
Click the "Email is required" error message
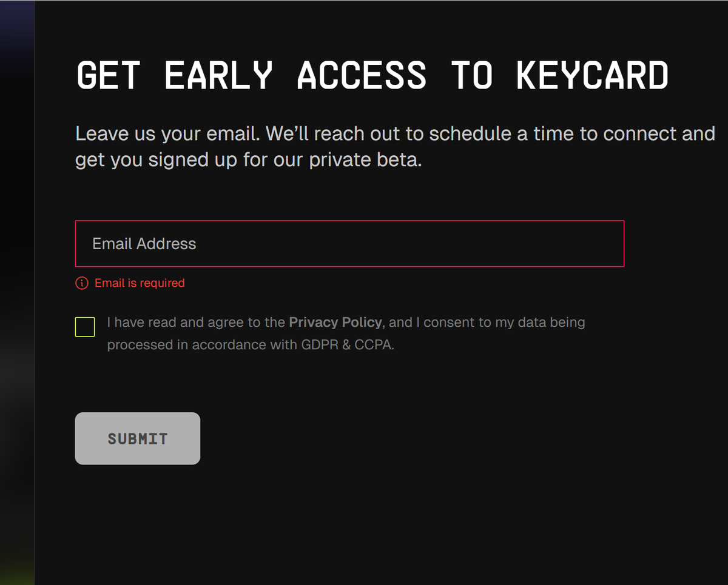coord(140,283)
